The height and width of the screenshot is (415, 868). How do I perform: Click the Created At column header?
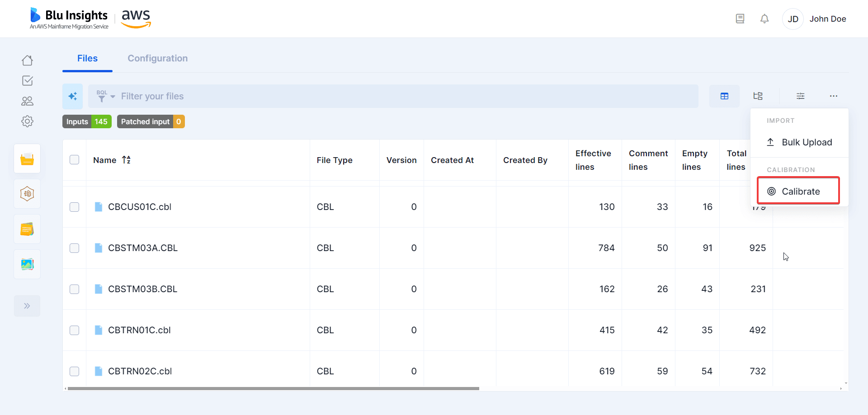tap(452, 160)
